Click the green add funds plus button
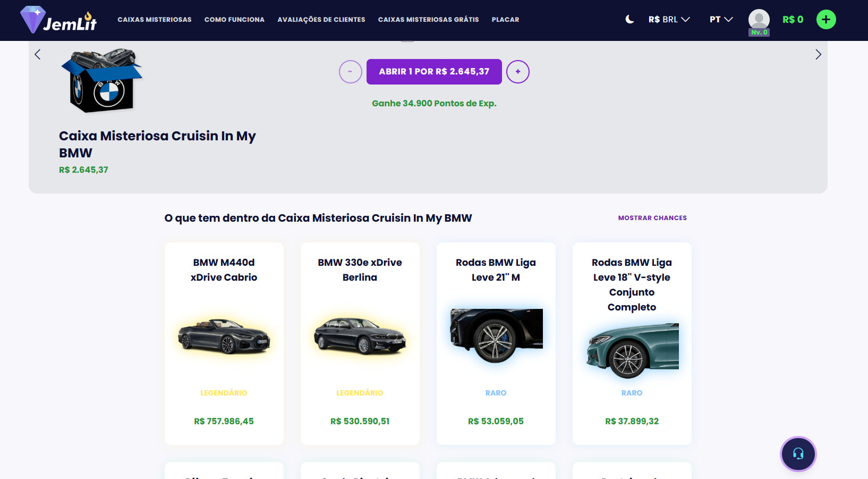 [826, 20]
